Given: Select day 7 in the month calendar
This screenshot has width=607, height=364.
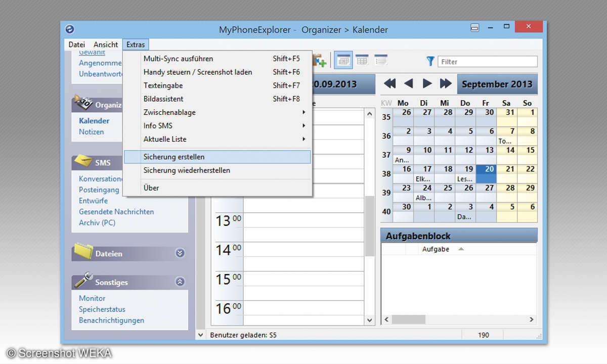Looking at the screenshot, I should coord(507,136).
